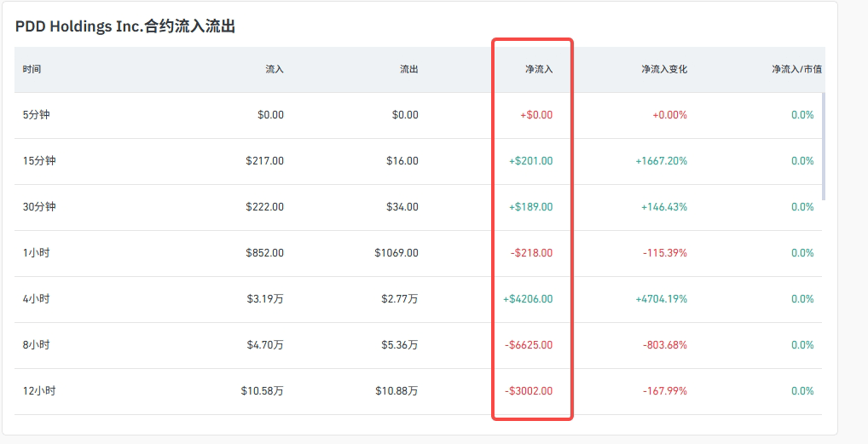Click 0.0% in the 4小时 row
The height and width of the screenshot is (444, 868).
point(802,298)
